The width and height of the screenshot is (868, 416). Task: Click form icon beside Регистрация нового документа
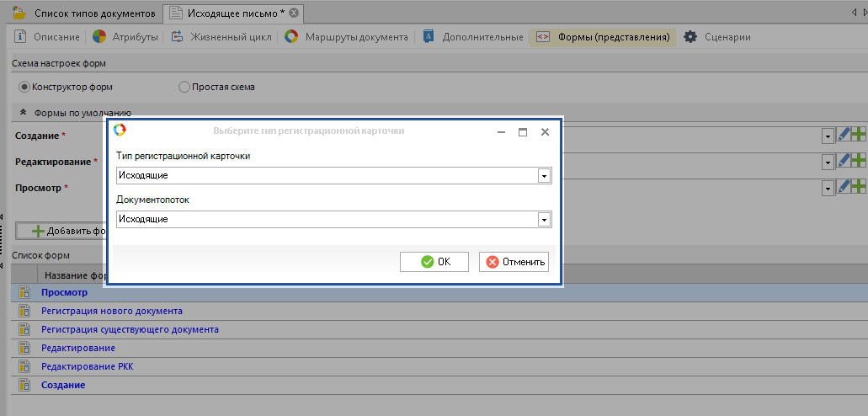point(24,311)
